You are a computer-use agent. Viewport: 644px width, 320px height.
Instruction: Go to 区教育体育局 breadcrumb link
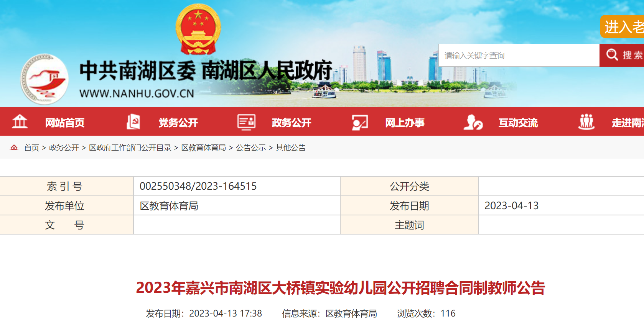tap(203, 148)
